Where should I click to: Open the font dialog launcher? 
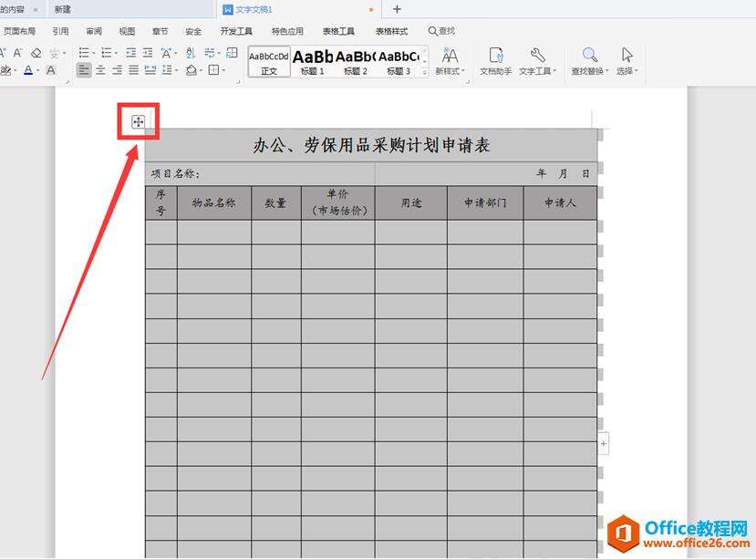point(67,82)
